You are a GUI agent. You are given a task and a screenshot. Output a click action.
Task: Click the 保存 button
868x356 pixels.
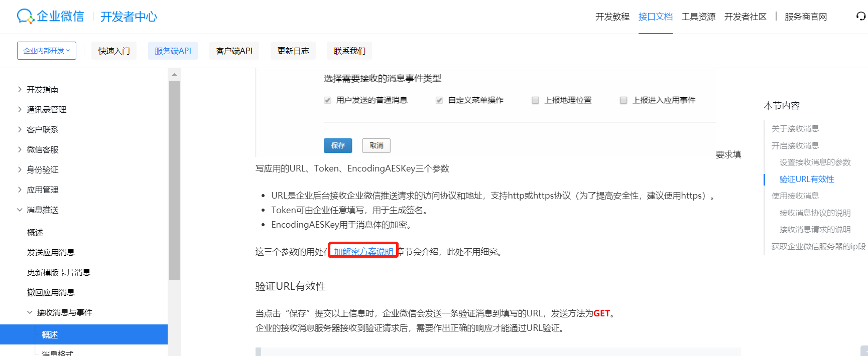338,145
